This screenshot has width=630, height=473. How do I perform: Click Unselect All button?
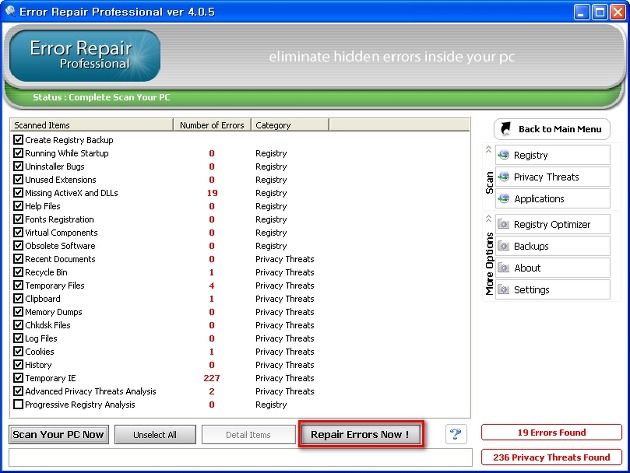coord(155,434)
